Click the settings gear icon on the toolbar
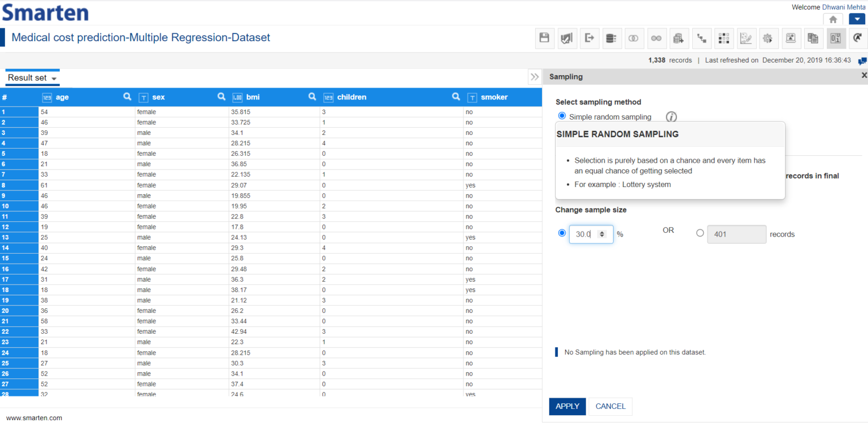This screenshot has width=868, height=427. point(768,38)
